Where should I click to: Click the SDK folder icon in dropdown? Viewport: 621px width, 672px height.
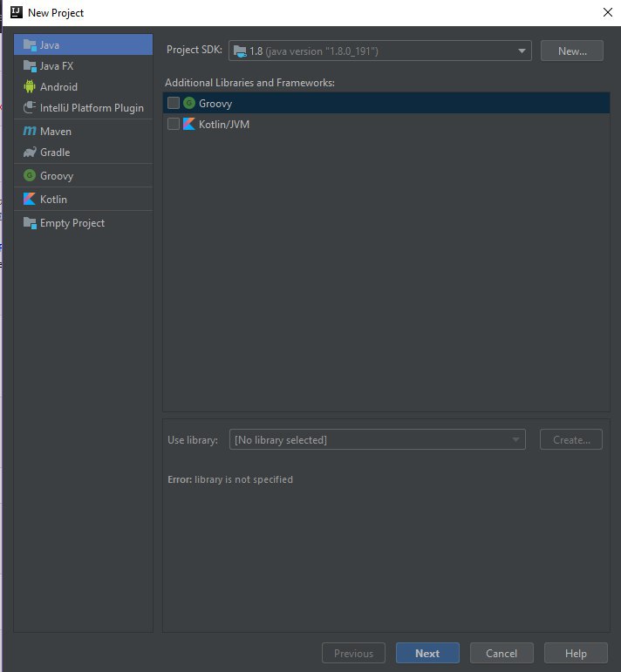coord(240,51)
